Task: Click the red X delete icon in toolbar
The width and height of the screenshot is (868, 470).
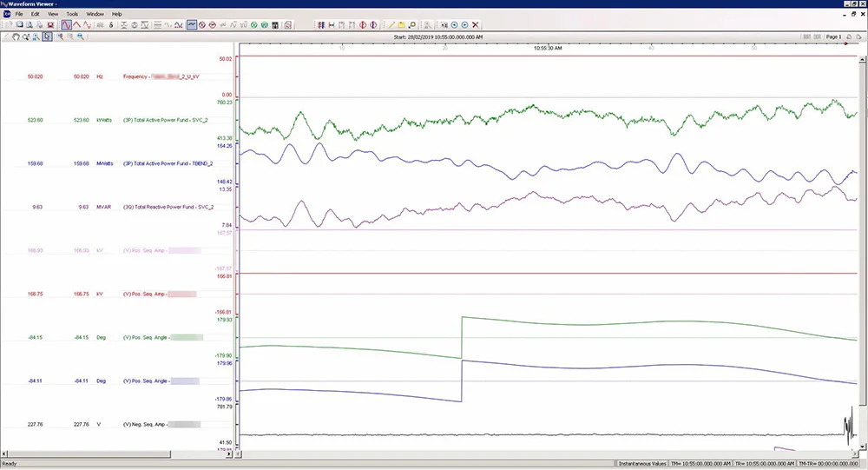Action: tap(476, 25)
